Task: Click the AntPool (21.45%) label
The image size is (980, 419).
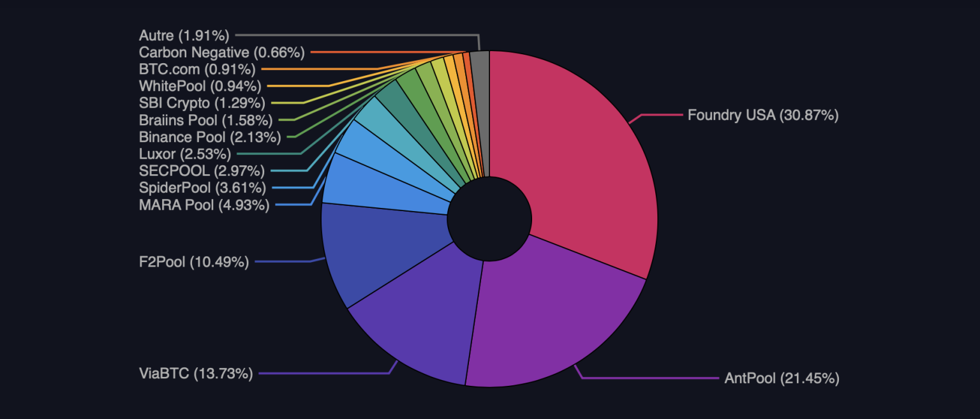Action: [782, 378]
